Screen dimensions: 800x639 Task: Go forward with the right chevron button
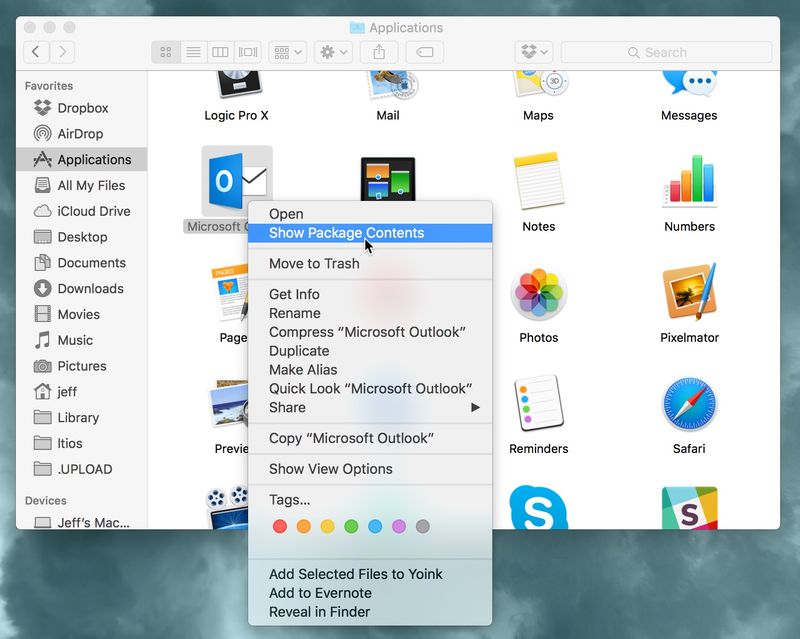tap(62, 52)
